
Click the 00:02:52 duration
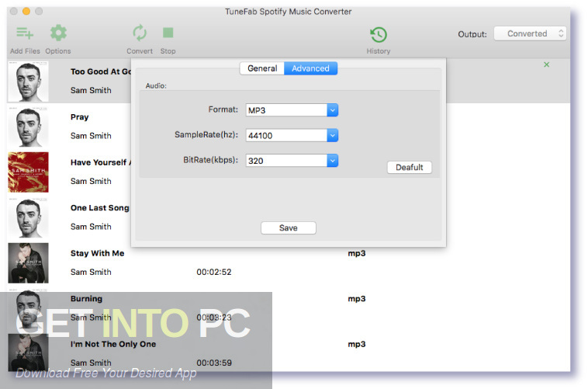214,272
